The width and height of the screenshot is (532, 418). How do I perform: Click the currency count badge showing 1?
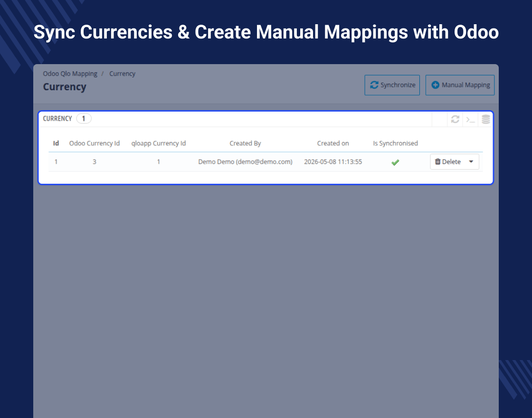(84, 118)
